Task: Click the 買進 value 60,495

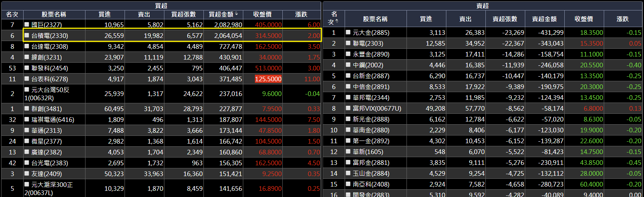Action: (114, 109)
